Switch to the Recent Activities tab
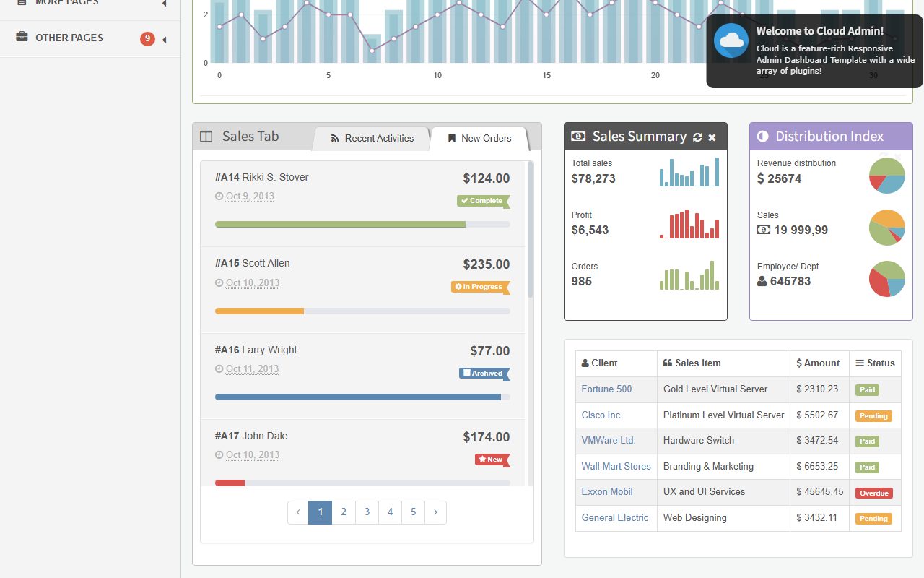Viewport: 924px width, 578px height. pos(372,139)
